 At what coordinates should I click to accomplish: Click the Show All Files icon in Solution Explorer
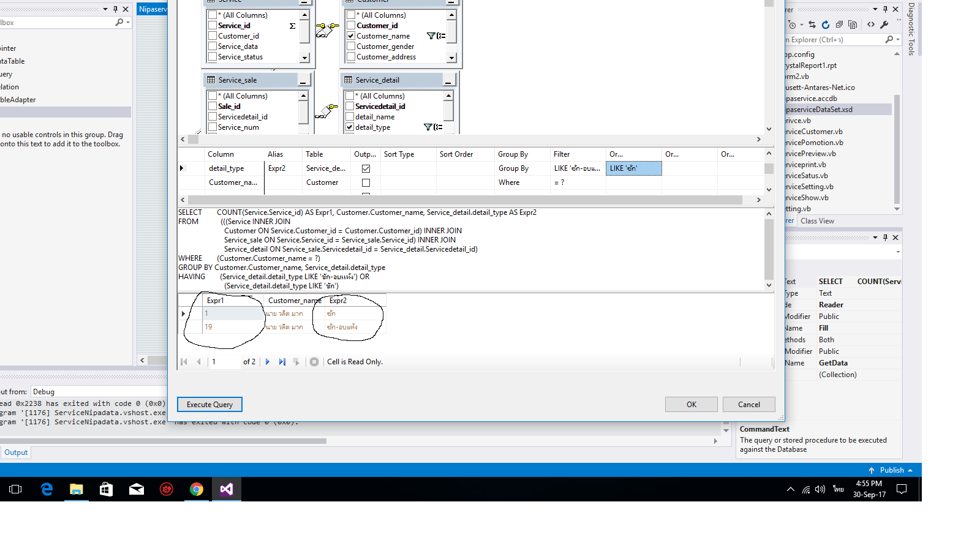(853, 24)
